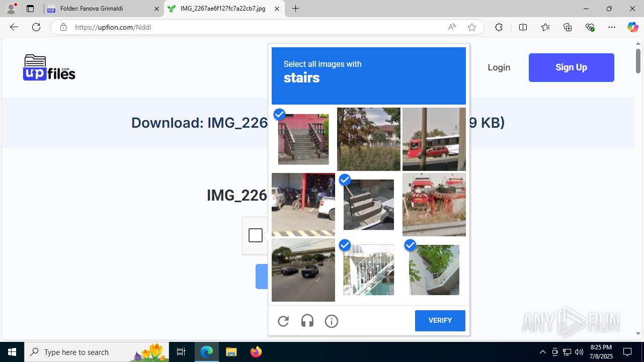This screenshot has width=644, height=362.
Task: Click the Sign Up button
Action: point(572,67)
